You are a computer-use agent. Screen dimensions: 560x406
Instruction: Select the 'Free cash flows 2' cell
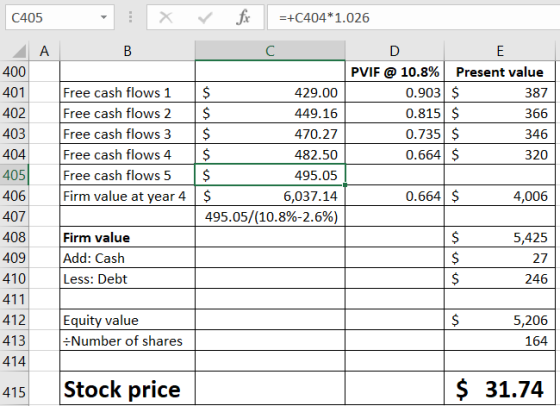tap(128, 113)
